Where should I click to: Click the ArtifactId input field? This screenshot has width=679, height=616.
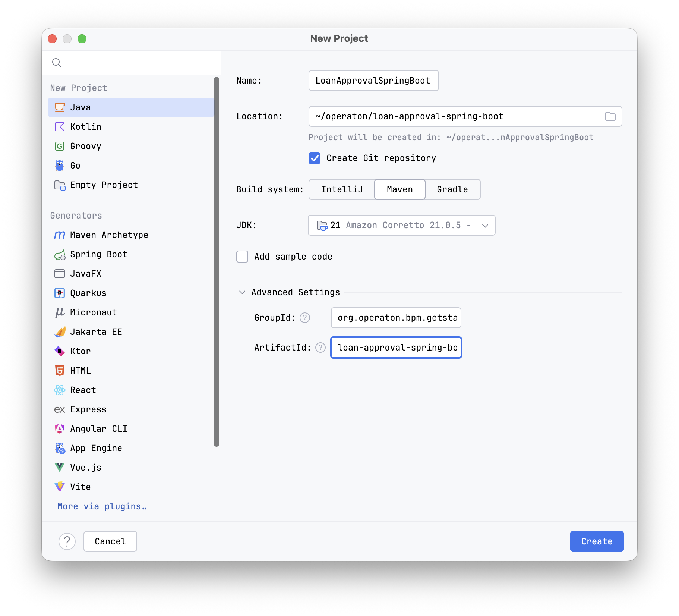pyautogui.click(x=396, y=348)
